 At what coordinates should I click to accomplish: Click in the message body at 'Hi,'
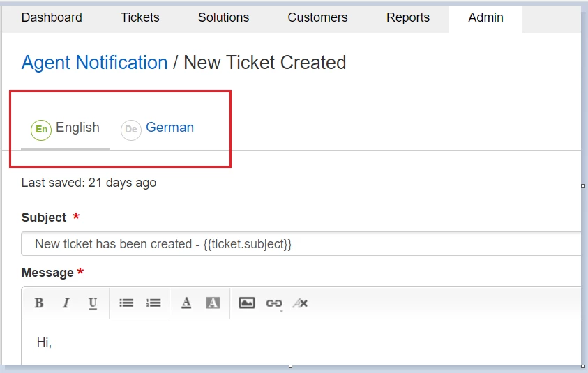tap(44, 342)
